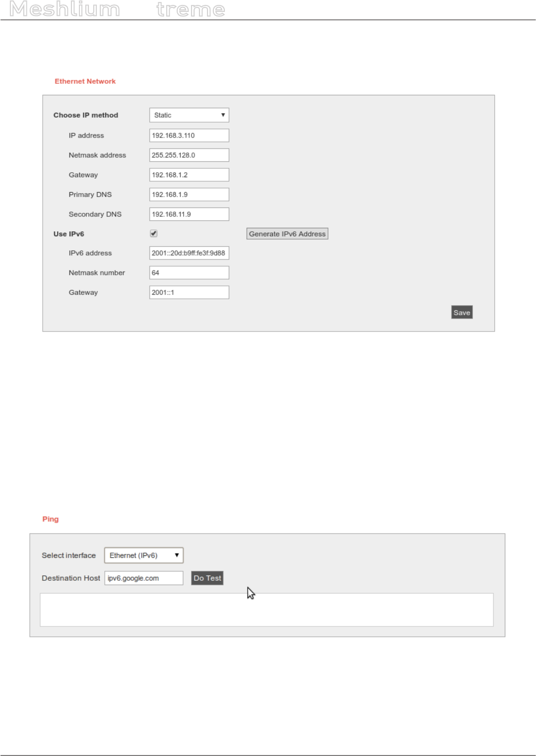Click the IP address field 192.168.3.110
Image resolution: width=536 pixels, height=756 pixels.
coord(189,136)
